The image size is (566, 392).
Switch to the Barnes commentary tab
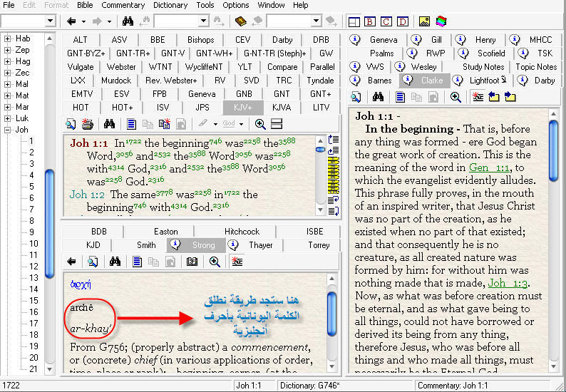[x=374, y=80]
